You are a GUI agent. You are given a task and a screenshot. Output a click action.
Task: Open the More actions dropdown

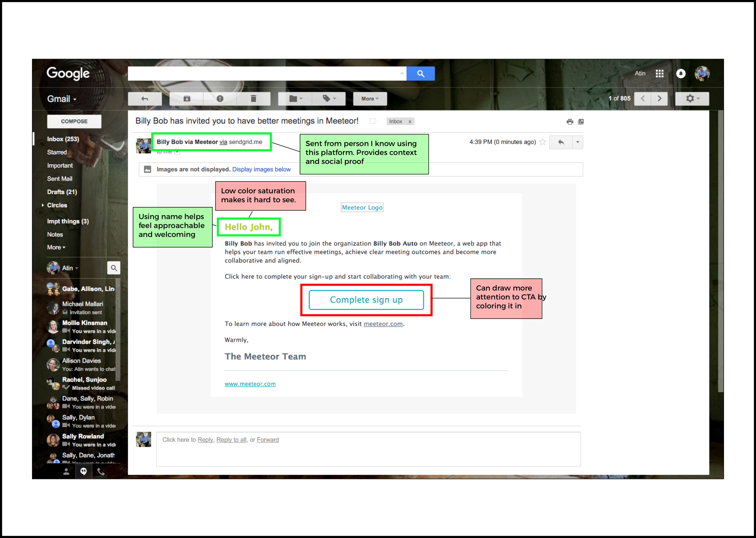pyautogui.click(x=370, y=99)
